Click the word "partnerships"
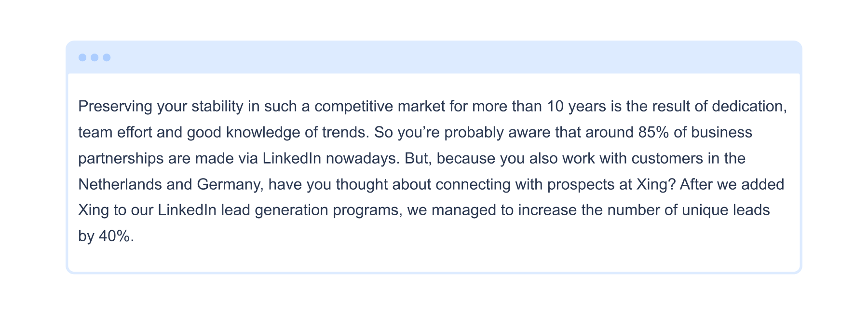The width and height of the screenshot is (868, 318). tap(121, 158)
